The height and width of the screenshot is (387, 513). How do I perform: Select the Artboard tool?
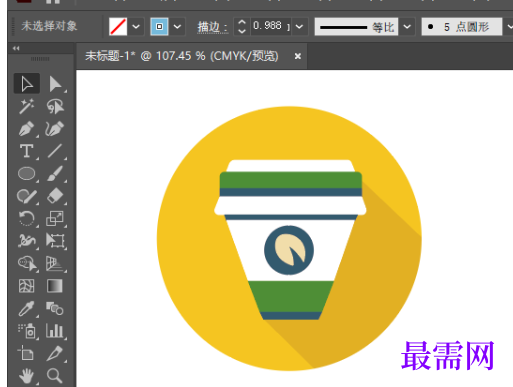[x=27, y=353]
